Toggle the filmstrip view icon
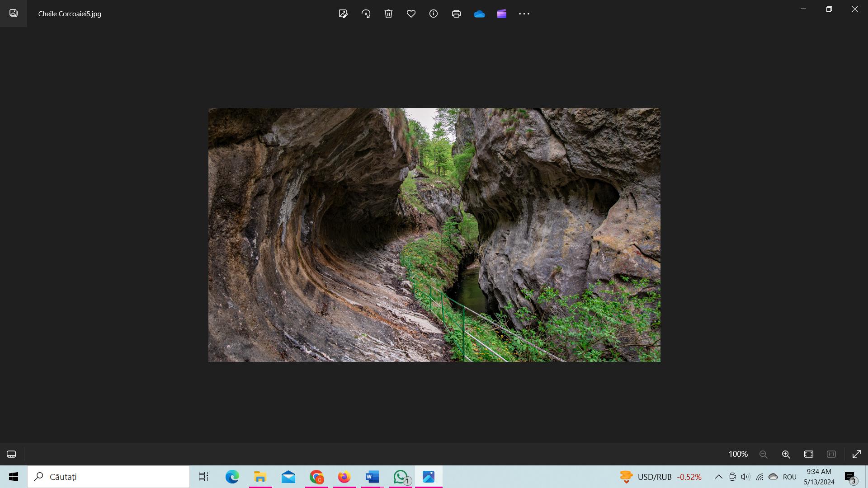The image size is (868, 488). tap(11, 454)
